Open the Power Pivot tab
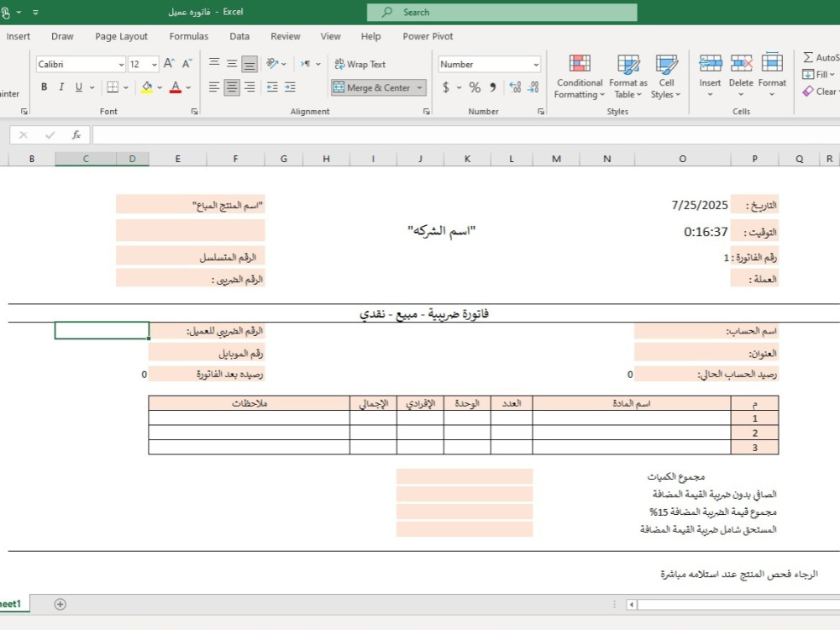The image size is (840, 630). tap(428, 36)
